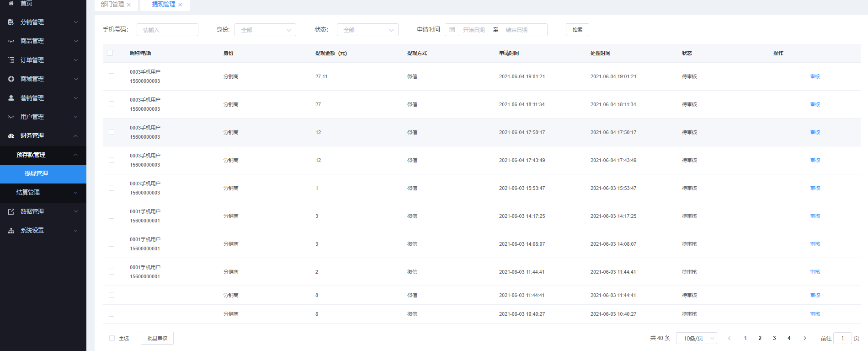Screen dimensions: 868x351
Task: Tick the header select-all checkbox
Action: click(x=110, y=53)
